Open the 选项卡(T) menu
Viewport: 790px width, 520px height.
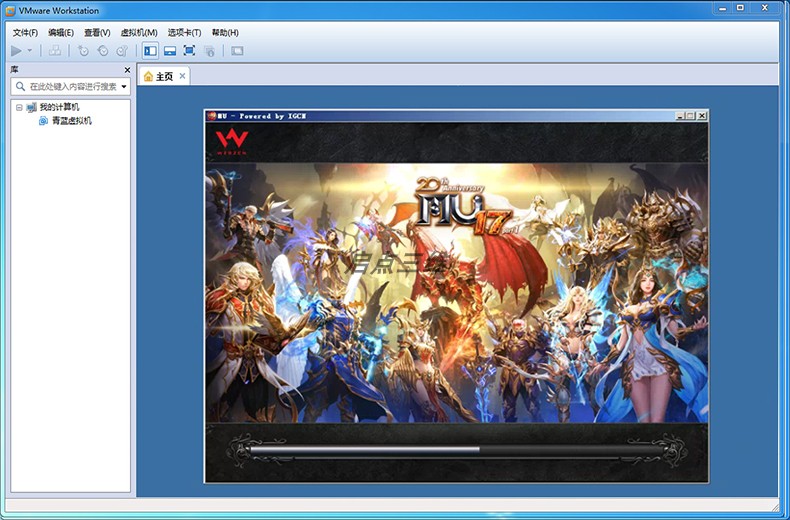pyautogui.click(x=184, y=33)
